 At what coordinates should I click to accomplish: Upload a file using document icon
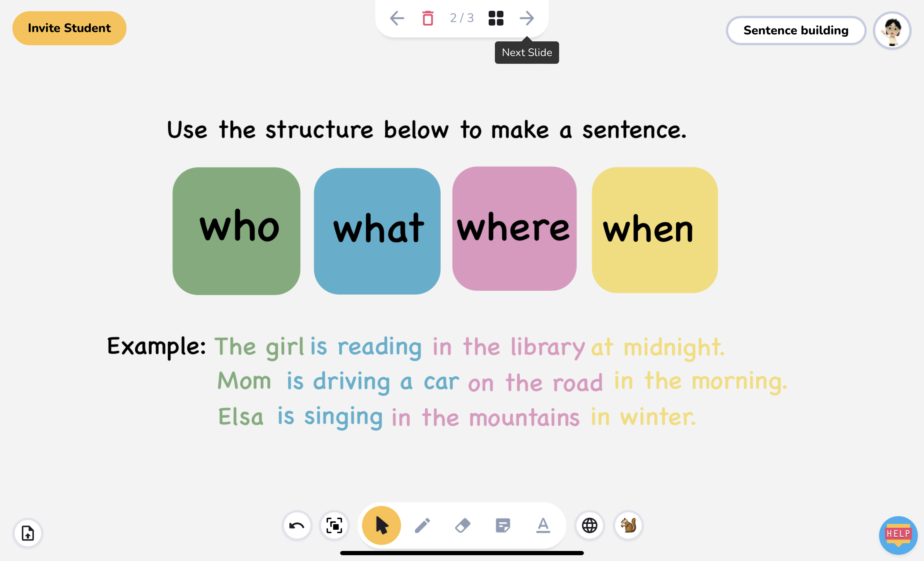coord(28,533)
